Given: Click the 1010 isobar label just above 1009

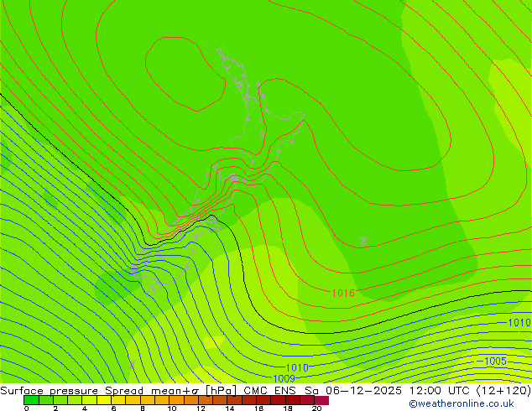Looking at the screenshot, I should tap(297, 367).
